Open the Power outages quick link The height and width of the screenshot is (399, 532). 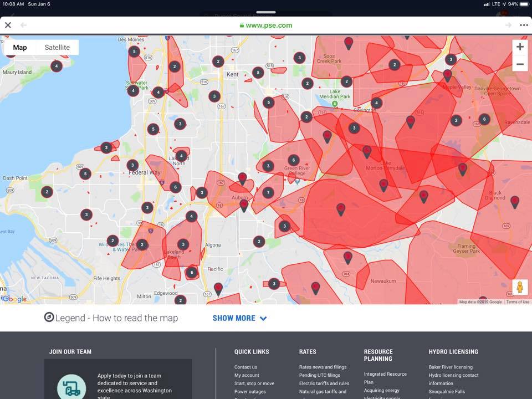(x=250, y=392)
